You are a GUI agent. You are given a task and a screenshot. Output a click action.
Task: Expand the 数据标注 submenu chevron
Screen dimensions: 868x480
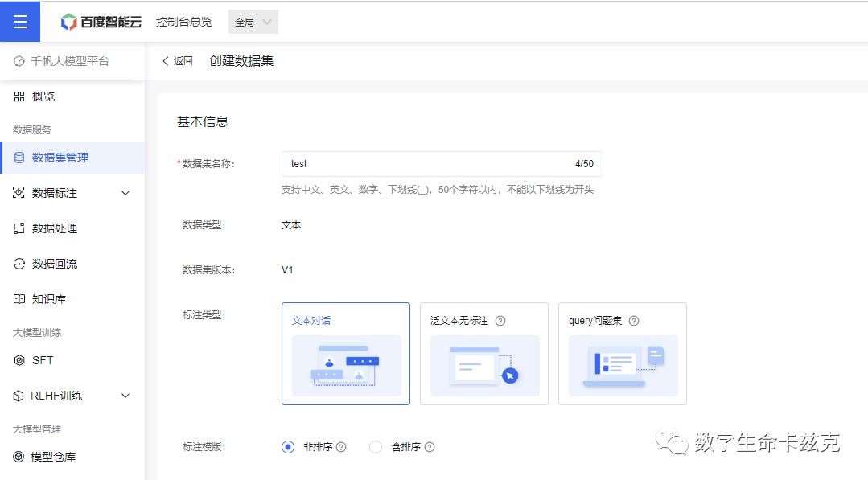point(125,193)
